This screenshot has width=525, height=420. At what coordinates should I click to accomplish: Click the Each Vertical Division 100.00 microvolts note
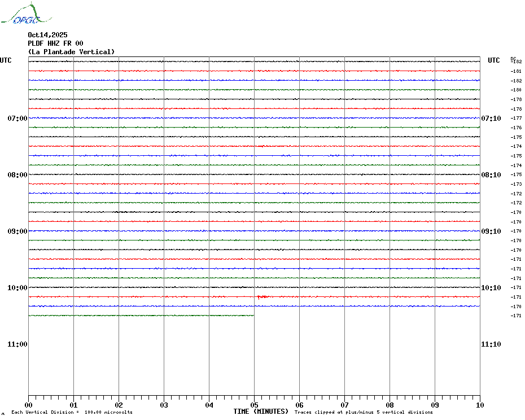(72, 412)
